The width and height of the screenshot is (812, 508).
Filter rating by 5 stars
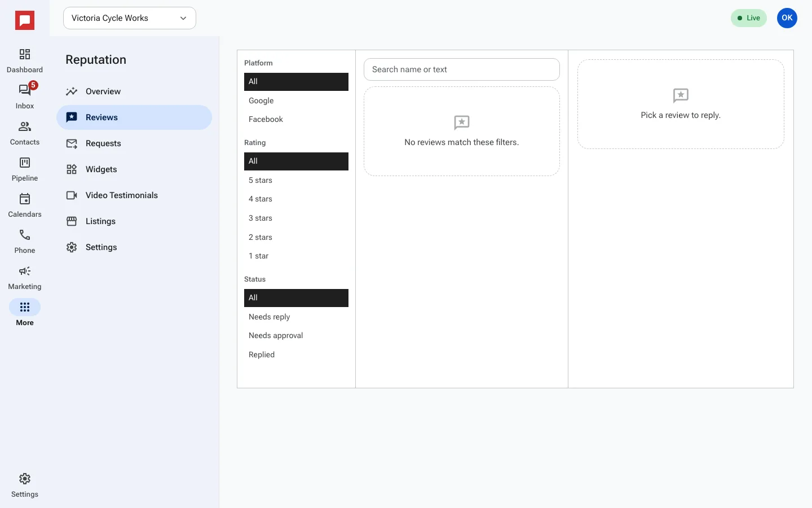coord(296,180)
